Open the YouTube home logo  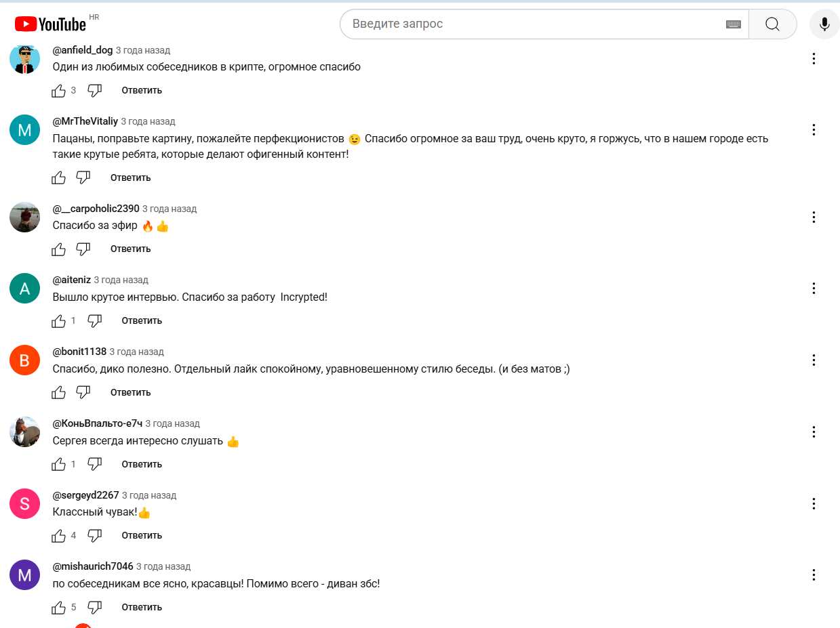tap(51, 24)
